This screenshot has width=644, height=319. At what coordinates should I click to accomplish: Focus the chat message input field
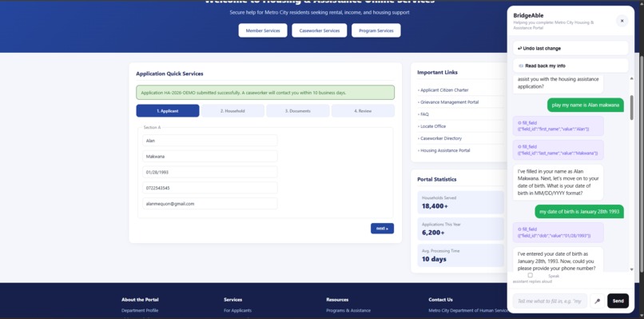tap(550, 301)
